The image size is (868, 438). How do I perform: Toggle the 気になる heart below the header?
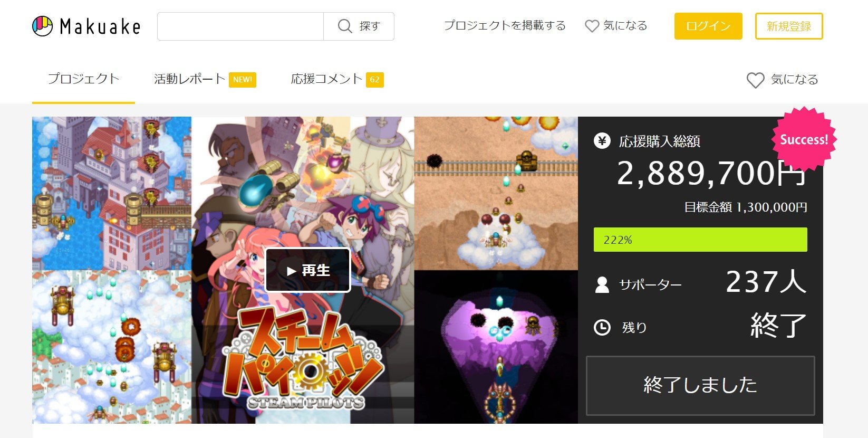tap(783, 80)
